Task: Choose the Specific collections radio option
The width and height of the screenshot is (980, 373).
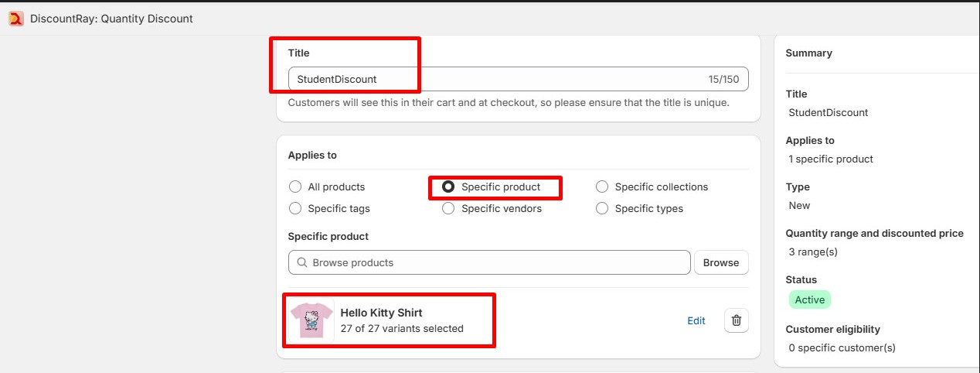Action: (x=602, y=186)
